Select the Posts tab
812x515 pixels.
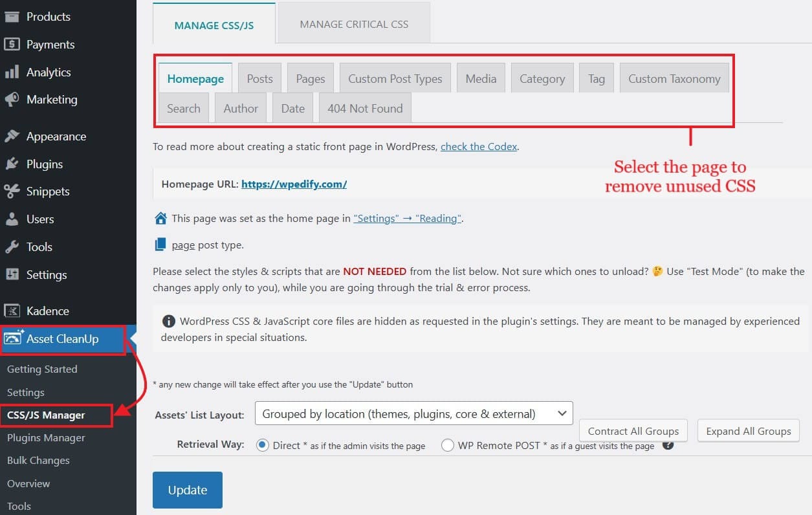coord(259,78)
